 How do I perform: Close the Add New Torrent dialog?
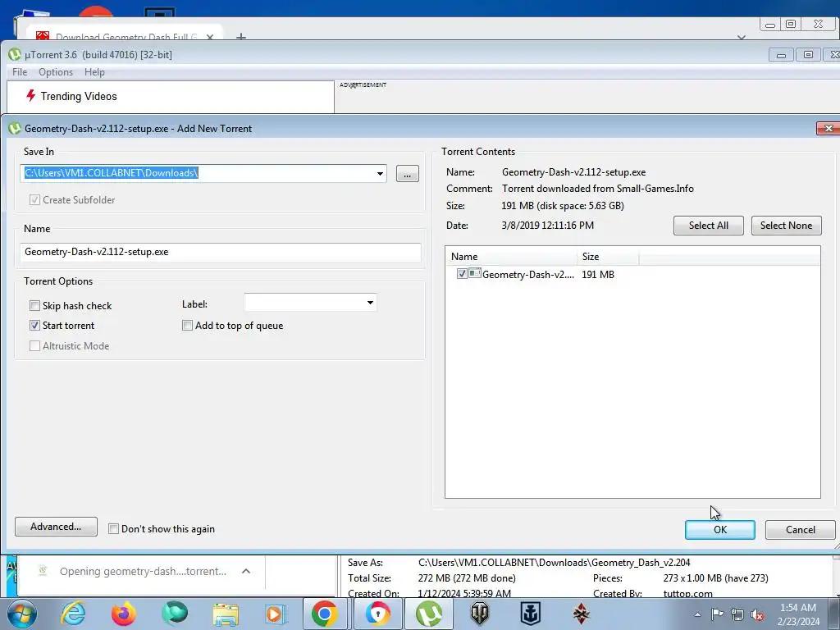pyautogui.click(x=829, y=129)
